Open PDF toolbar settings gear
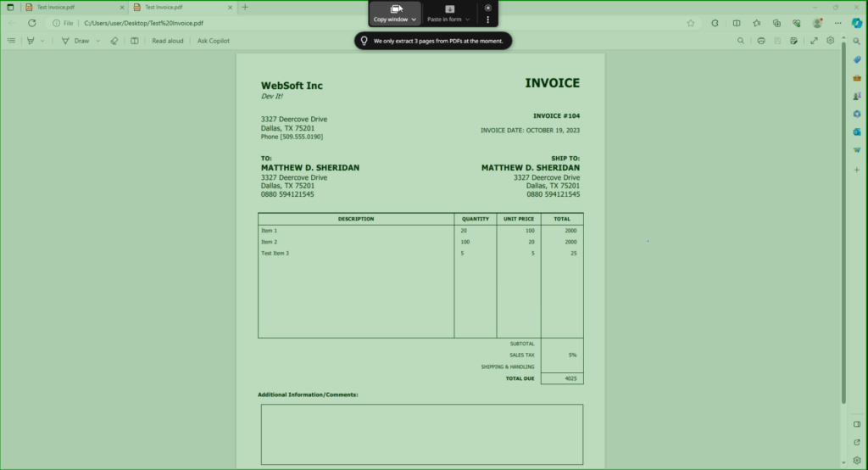Viewport: 868px width, 470px height. point(831,41)
